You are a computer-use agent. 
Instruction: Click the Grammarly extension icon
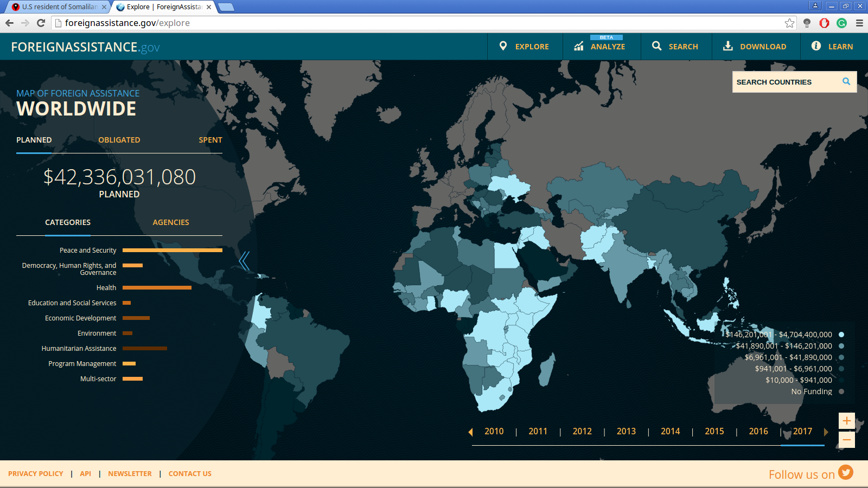(x=842, y=23)
